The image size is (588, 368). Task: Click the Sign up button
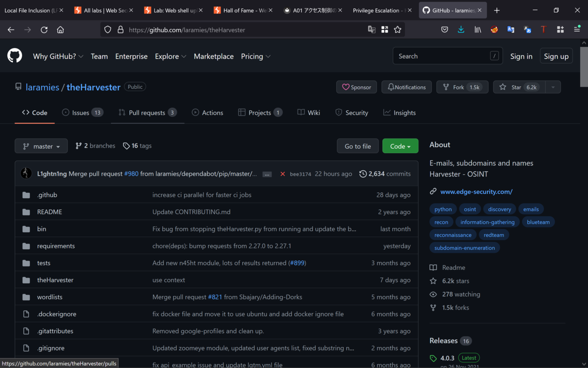tap(556, 56)
